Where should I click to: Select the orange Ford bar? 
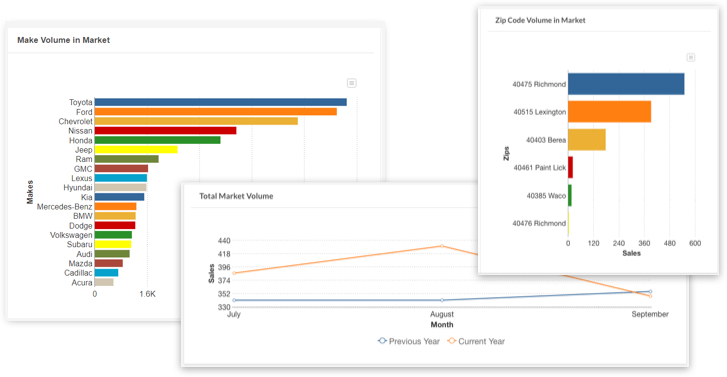point(216,112)
